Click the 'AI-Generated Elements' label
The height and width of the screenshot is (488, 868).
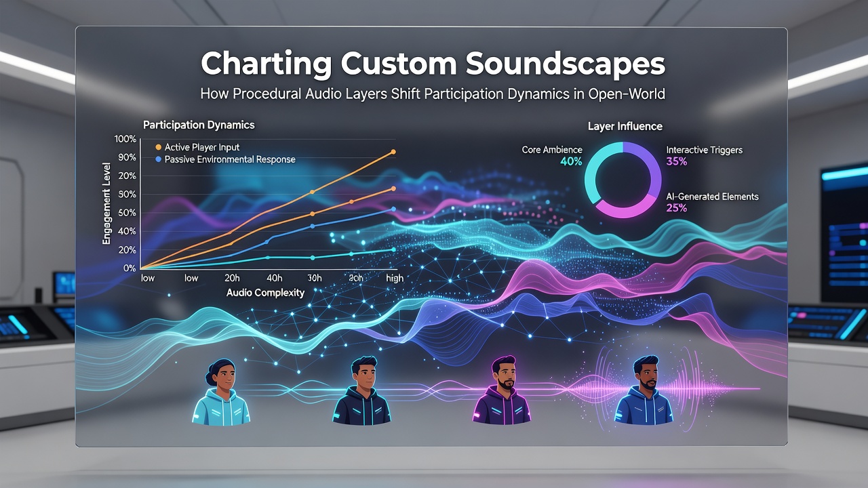[712, 196]
